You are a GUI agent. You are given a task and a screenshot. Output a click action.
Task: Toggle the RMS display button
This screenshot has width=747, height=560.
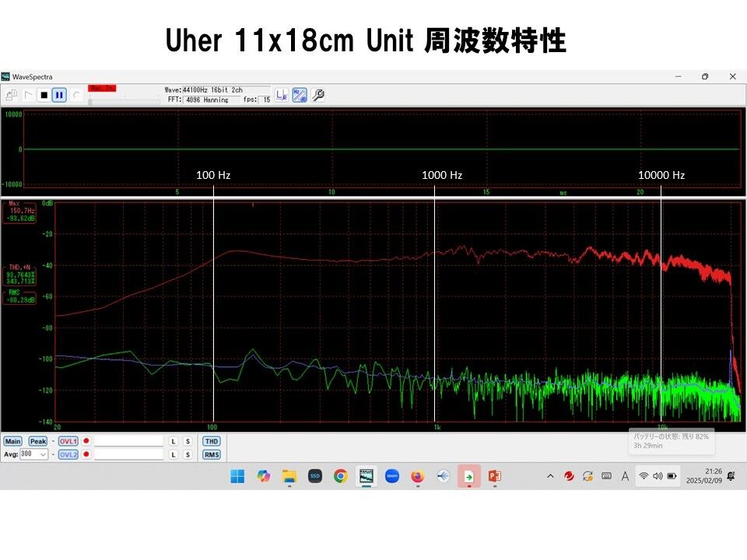212,455
